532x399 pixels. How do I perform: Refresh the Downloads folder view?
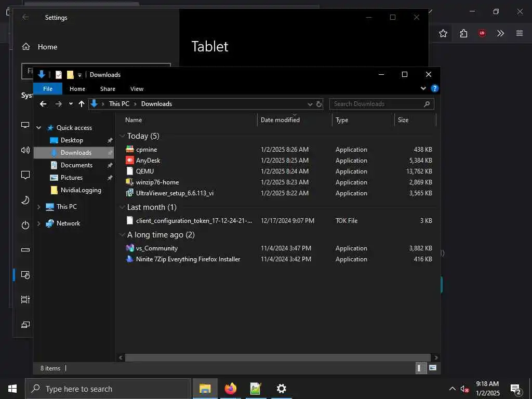coord(319,104)
